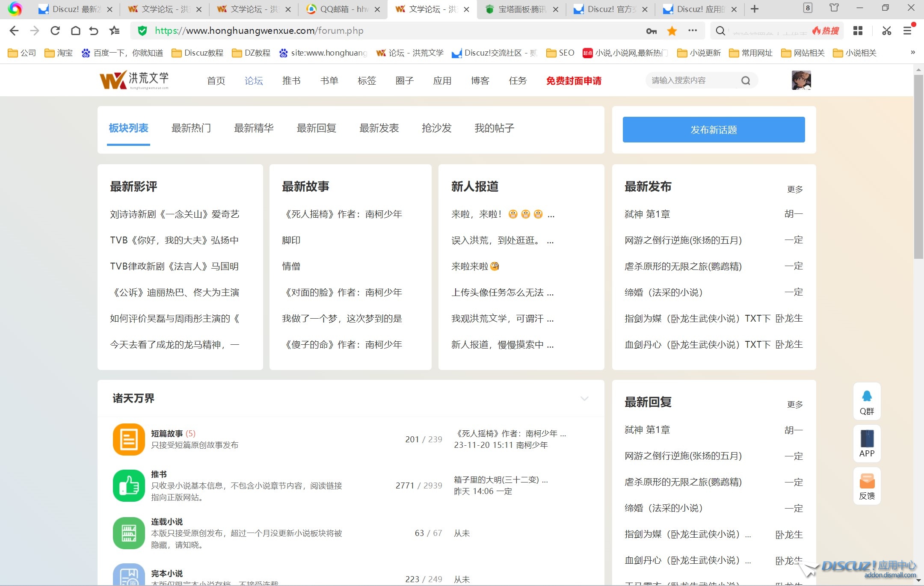Click the scissors screenshot tool icon

[x=886, y=31]
